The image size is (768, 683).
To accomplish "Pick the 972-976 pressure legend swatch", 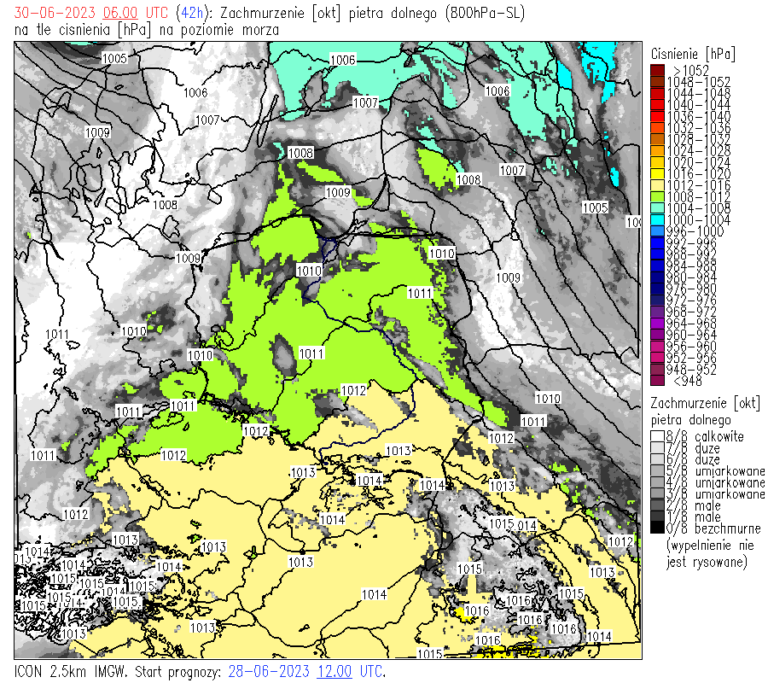I will (x=657, y=300).
